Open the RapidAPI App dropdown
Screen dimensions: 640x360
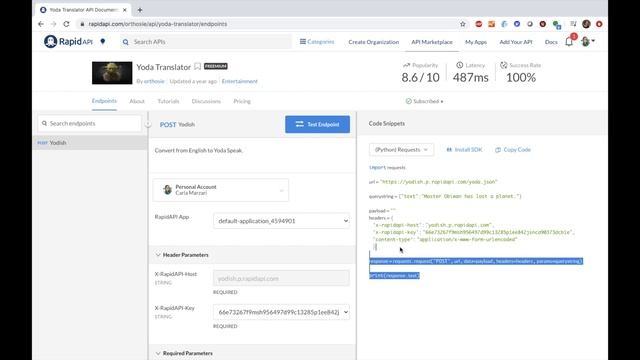[x=281, y=221]
